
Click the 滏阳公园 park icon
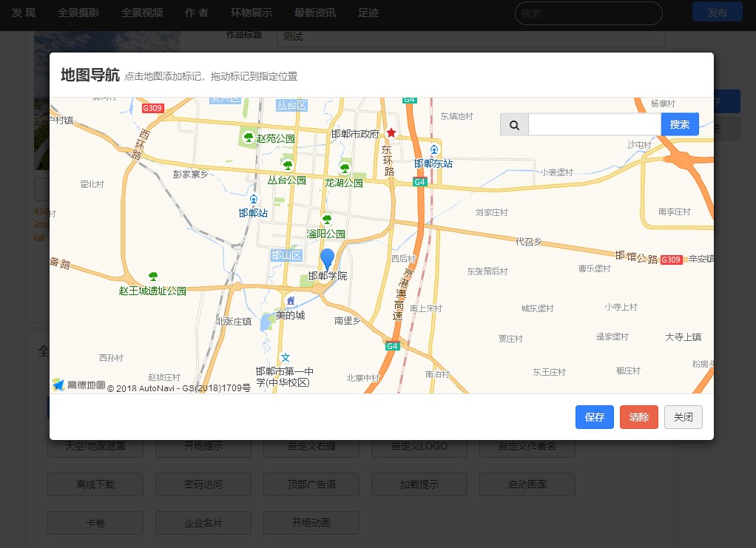tap(326, 219)
